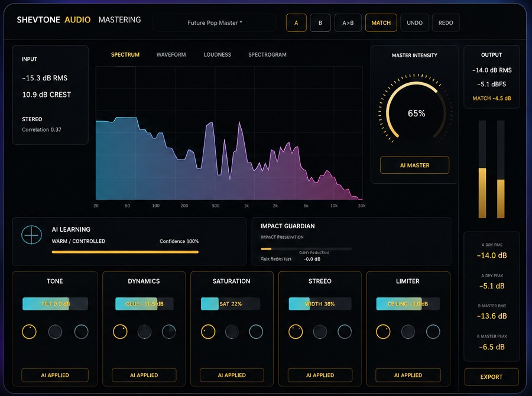
Task: Click the MATCH -4.5 dB readout
Action: [x=492, y=98]
